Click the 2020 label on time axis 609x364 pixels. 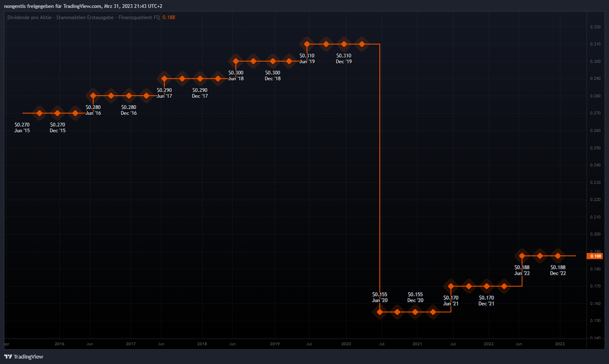pyautogui.click(x=346, y=344)
